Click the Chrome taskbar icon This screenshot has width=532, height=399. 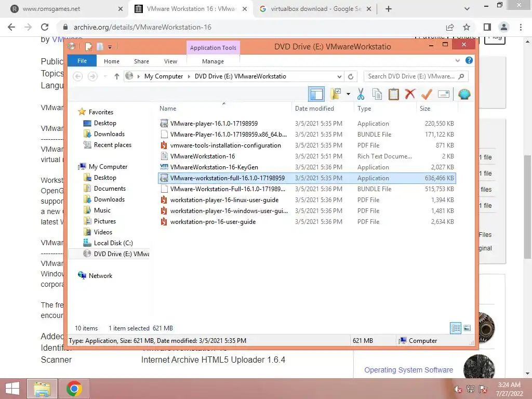(x=74, y=389)
